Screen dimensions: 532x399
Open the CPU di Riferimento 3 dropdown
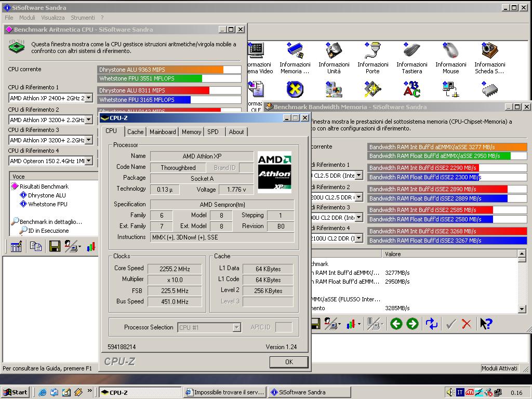(88, 140)
